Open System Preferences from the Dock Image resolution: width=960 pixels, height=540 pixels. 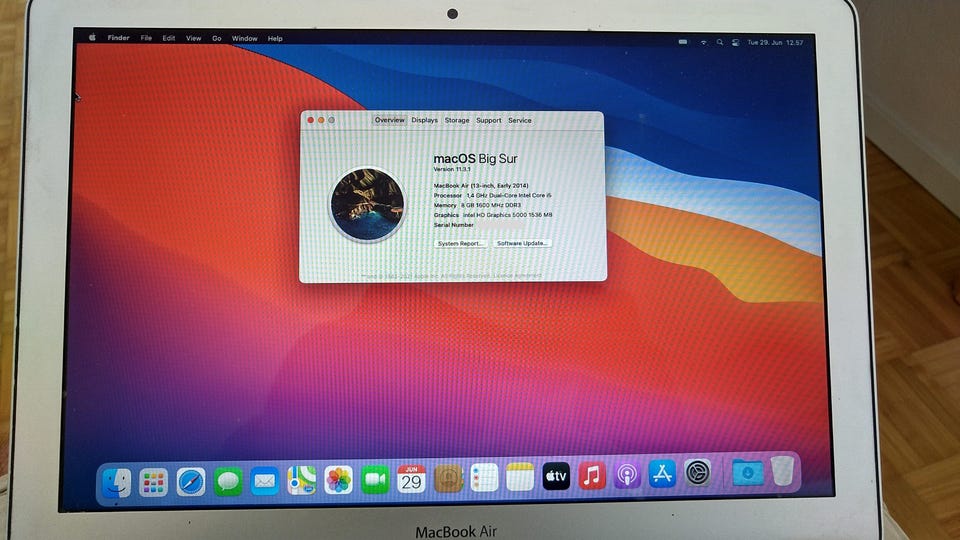(697, 473)
